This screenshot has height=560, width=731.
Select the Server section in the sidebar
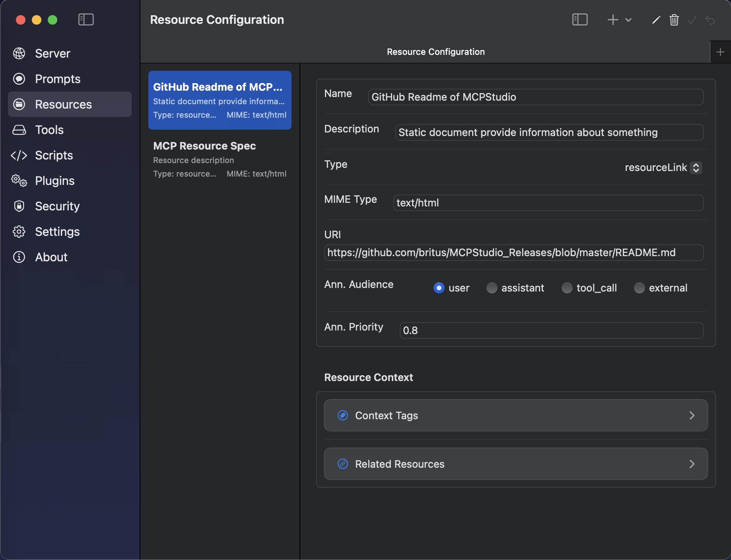coord(52,53)
